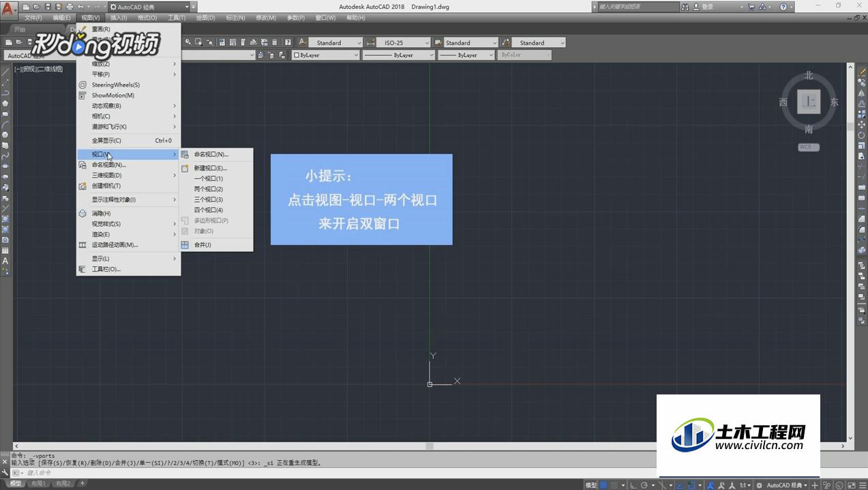The image size is (868, 490).
Task: Choose 一个视口(1) in the viewport submenu
Action: tap(215, 179)
